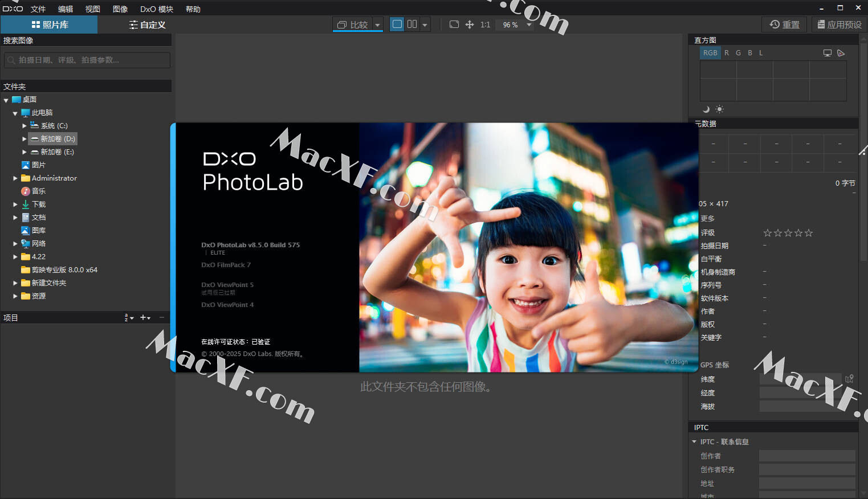This screenshot has height=499, width=868.
Task: Toggle monitor gamut warning icon
Action: (828, 53)
